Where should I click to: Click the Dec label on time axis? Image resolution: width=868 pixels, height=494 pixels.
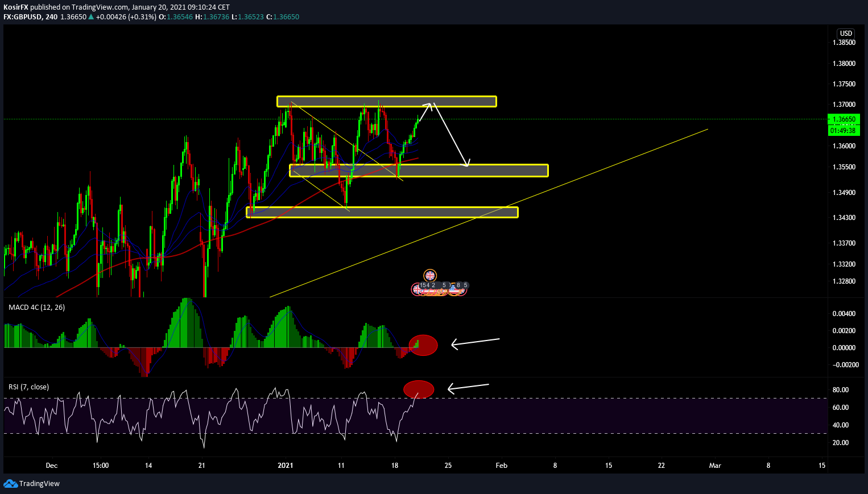click(52, 466)
